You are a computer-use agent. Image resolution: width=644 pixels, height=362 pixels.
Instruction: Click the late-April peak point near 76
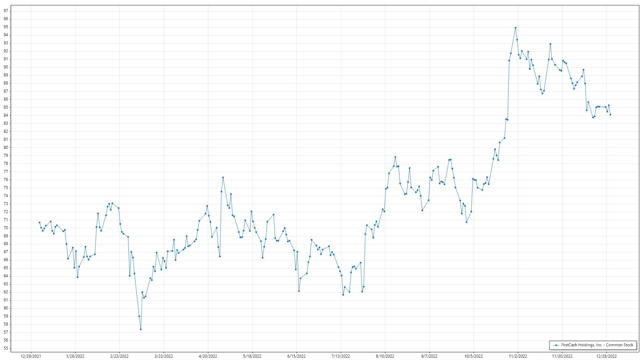point(223,178)
